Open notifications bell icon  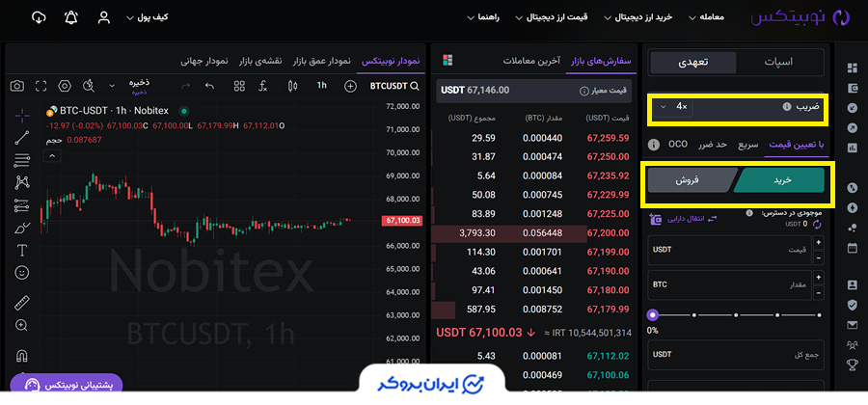[70, 17]
